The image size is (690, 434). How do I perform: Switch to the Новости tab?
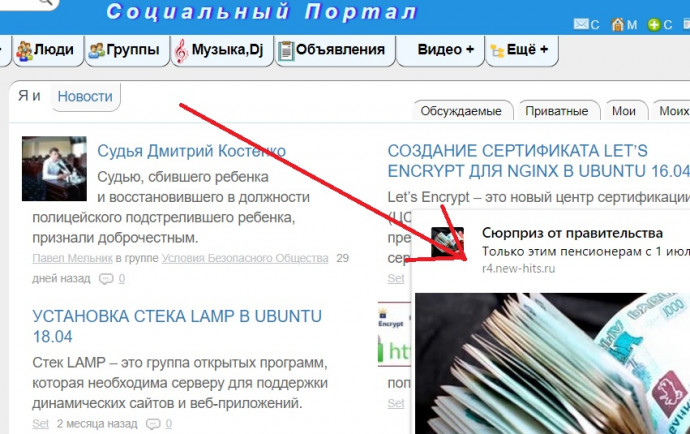[85, 96]
